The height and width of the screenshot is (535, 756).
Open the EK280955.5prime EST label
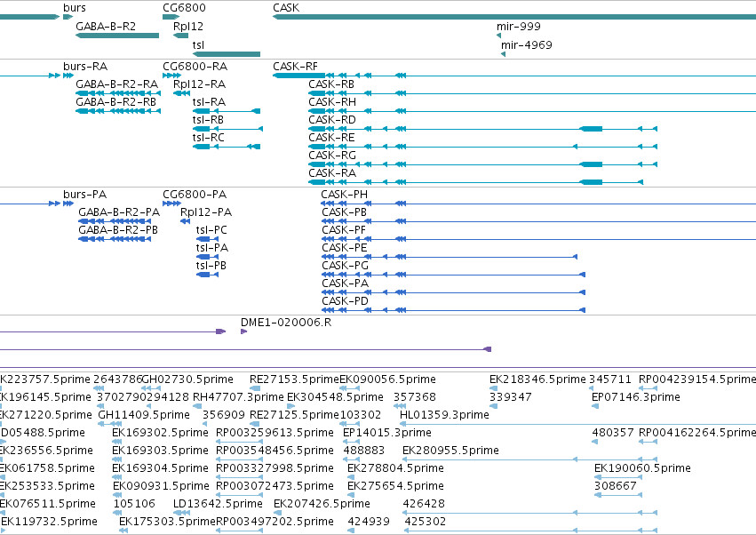click(x=450, y=451)
